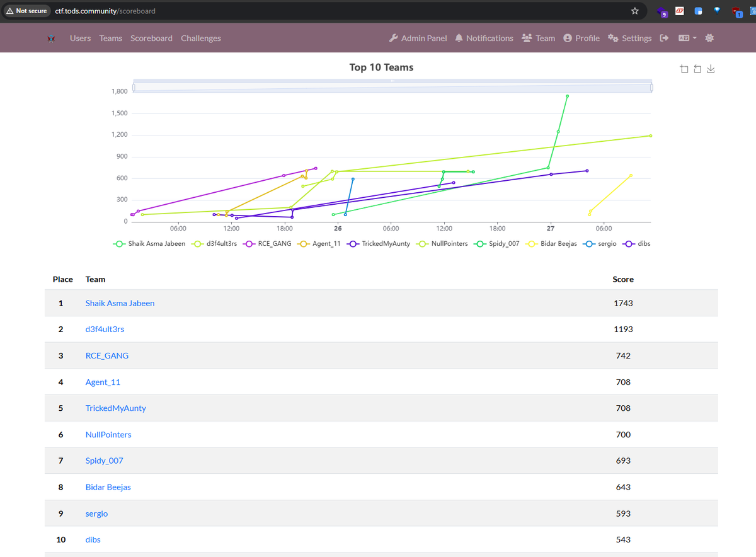756x557 pixels.
Task: Toggle Spidy_007 legend series
Action: 496,243
